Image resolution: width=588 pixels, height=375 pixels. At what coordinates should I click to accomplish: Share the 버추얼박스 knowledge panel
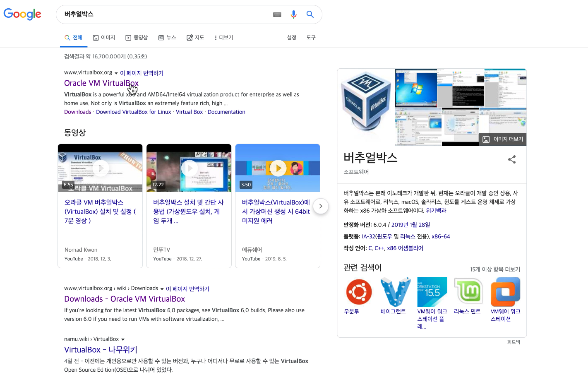coord(512,159)
